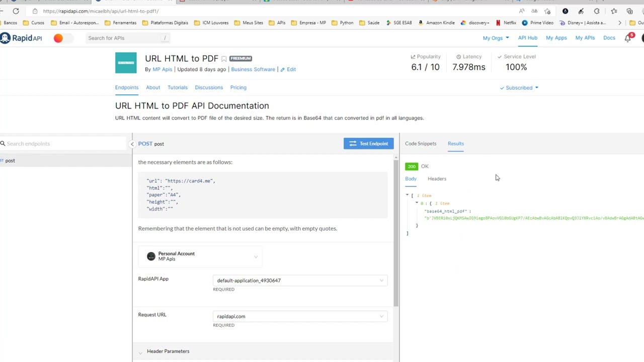Open the Netflix bookmark

[x=506, y=23]
